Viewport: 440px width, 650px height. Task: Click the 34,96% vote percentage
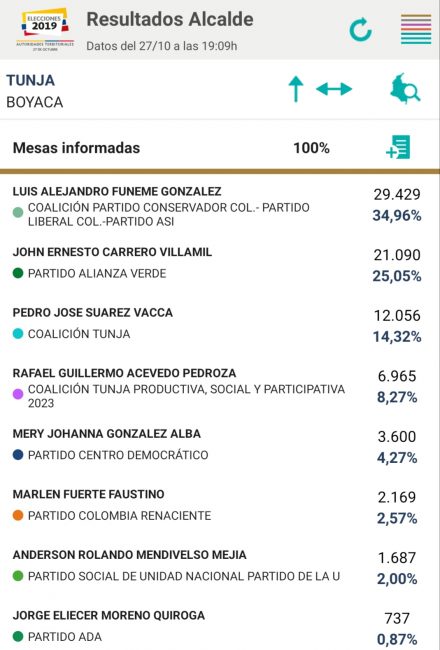[x=397, y=216]
